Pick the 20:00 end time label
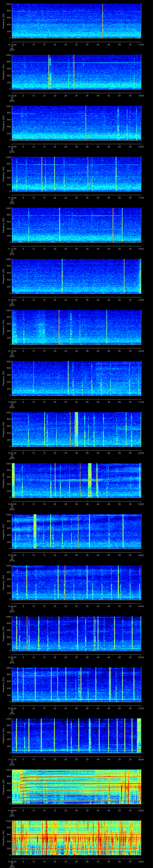This screenshot has height=868, width=153. [141, 351]
